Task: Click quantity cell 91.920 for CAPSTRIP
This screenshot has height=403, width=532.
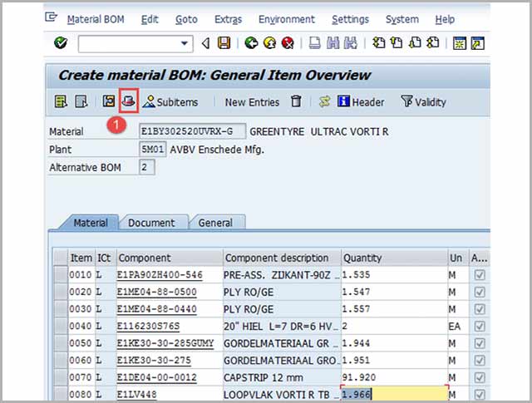Action: [x=394, y=377]
